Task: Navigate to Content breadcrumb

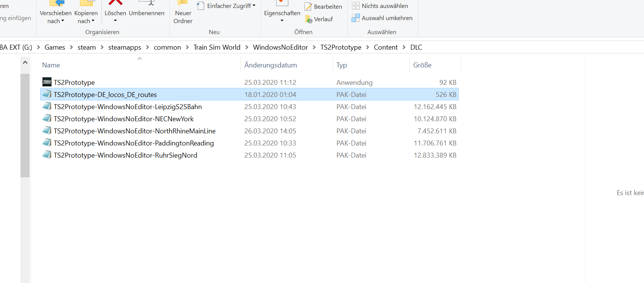Action: 386,47
